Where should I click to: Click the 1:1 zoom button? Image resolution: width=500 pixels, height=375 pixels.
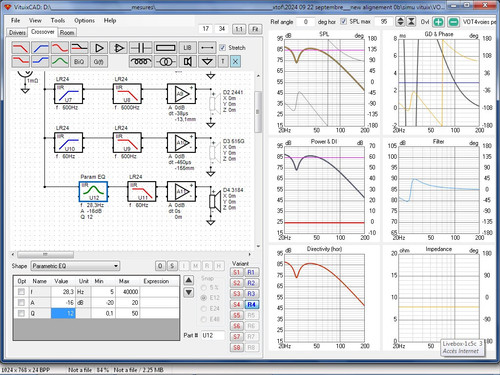tap(239, 29)
